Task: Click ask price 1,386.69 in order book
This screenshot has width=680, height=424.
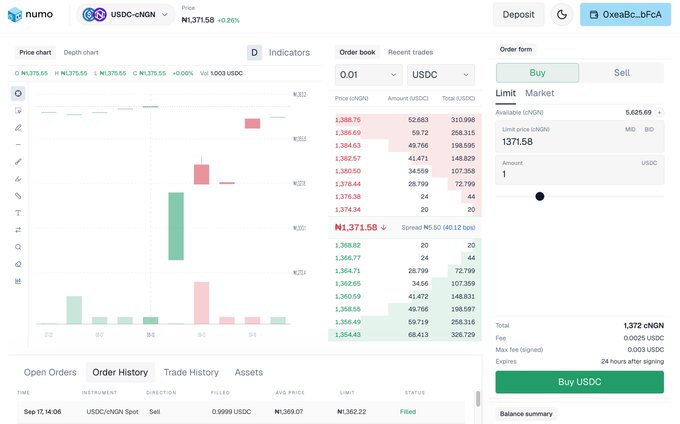Action: pyautogui.click(x=347, y=133)
